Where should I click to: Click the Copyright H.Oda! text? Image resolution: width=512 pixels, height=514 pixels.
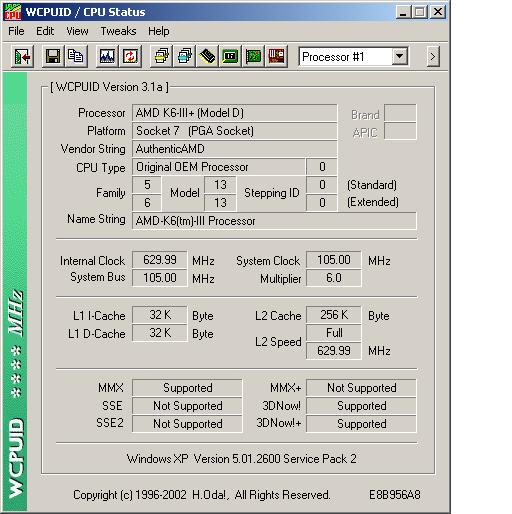click(201, 495)
